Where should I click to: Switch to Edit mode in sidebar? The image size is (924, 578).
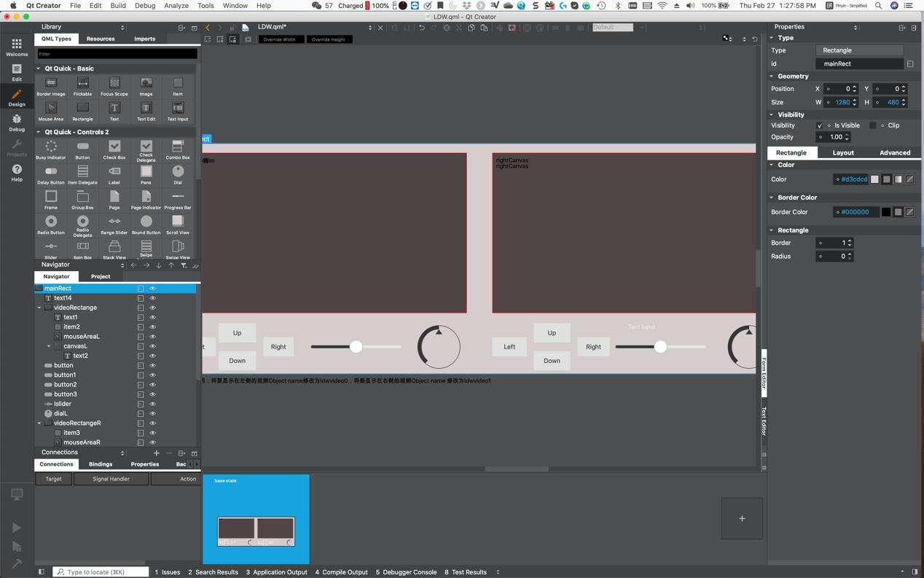pos(17,71)
